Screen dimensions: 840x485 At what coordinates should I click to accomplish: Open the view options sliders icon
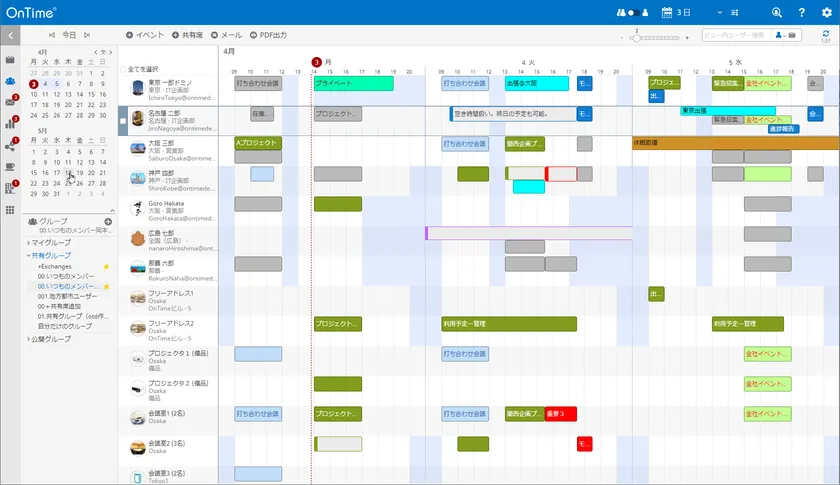pos(734,12)
